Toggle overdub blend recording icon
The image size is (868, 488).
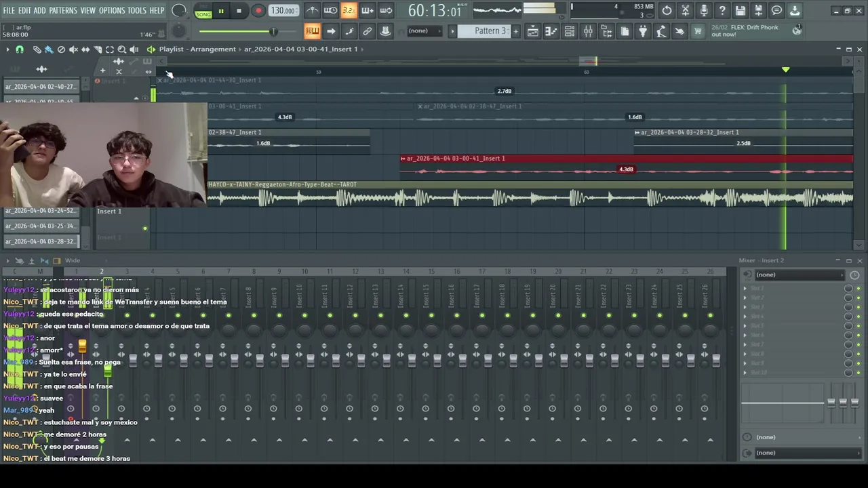(x=367, y=10)
